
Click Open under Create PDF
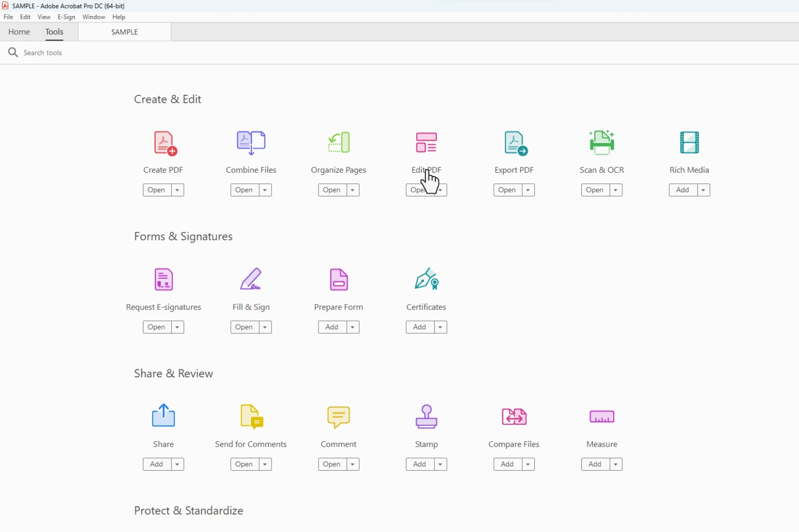pos(157,190)
